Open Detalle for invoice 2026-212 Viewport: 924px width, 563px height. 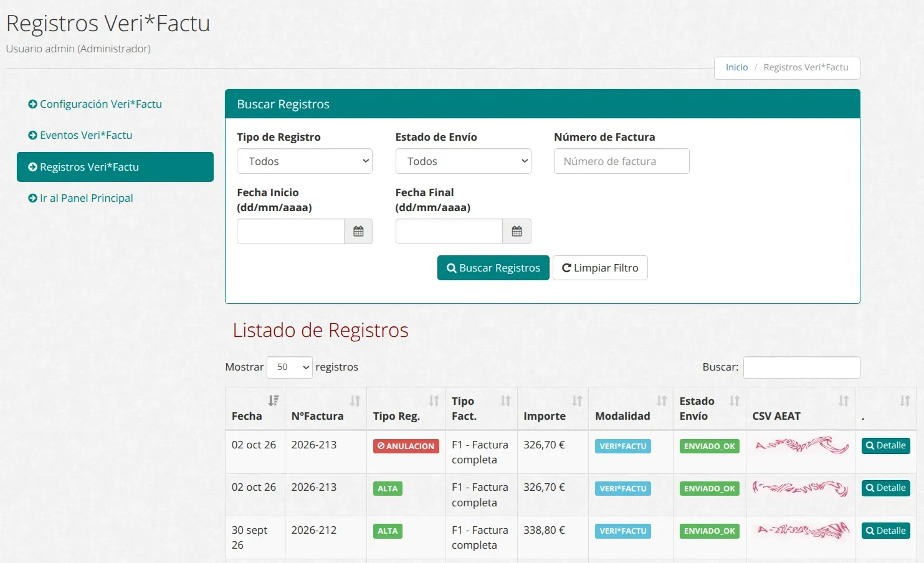tap(886, 531)
